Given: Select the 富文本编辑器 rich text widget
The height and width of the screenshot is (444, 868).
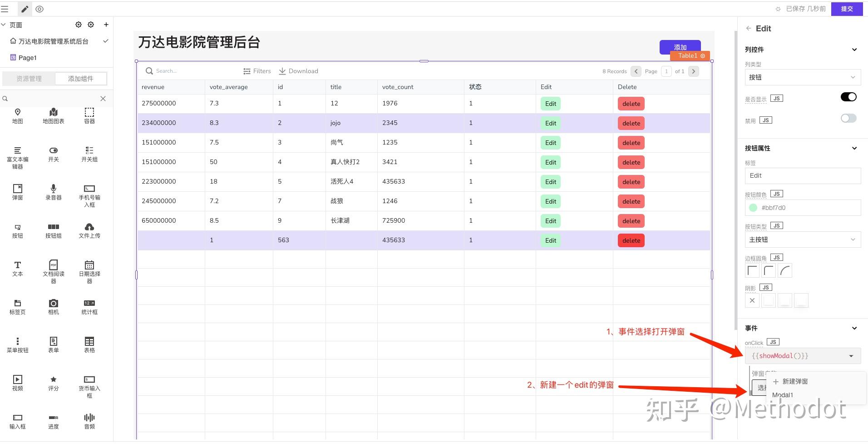Looking at the screenshot, I should [18, 158].
